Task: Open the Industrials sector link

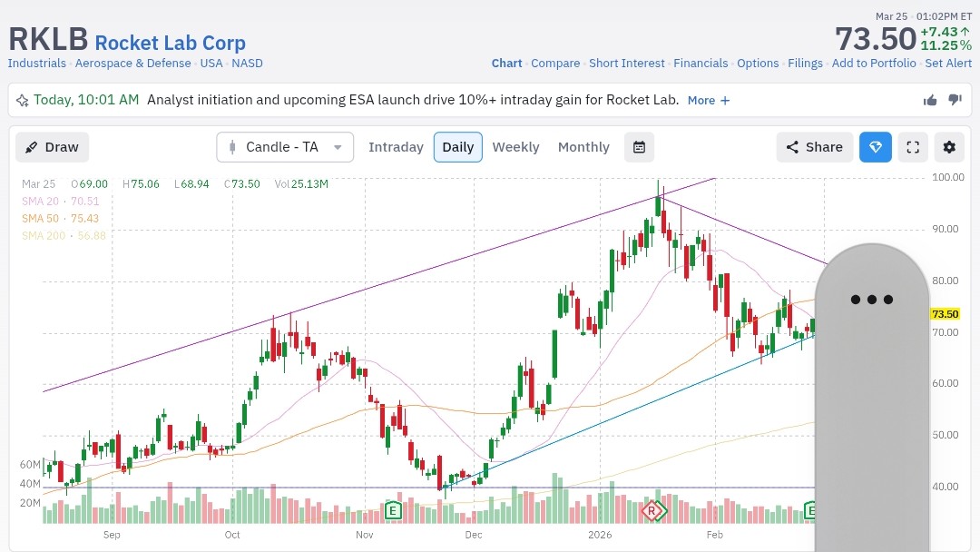Action: pos(37,64)
